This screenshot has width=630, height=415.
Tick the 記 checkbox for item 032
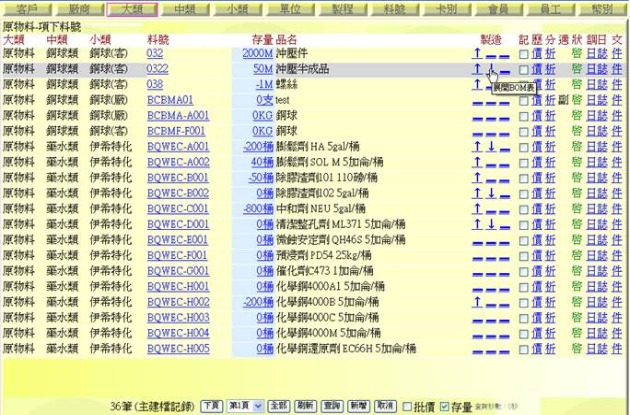[x=523, y=54]
